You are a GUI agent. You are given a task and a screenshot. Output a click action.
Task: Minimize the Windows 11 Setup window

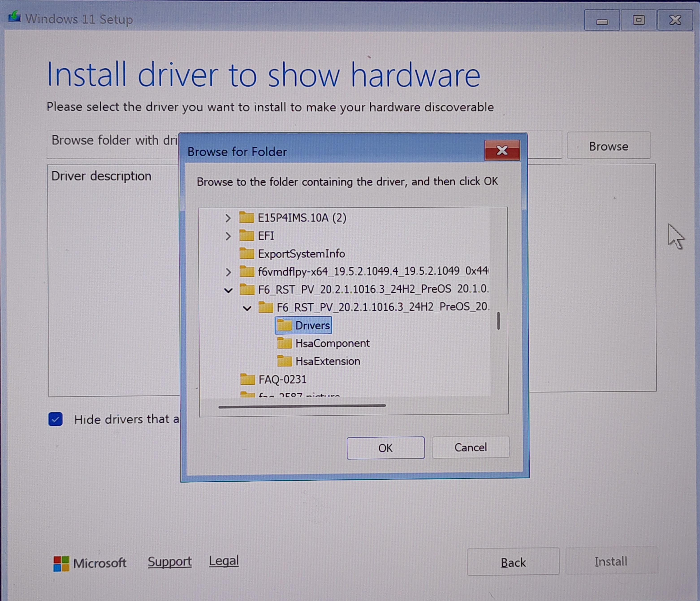[602, 20]
